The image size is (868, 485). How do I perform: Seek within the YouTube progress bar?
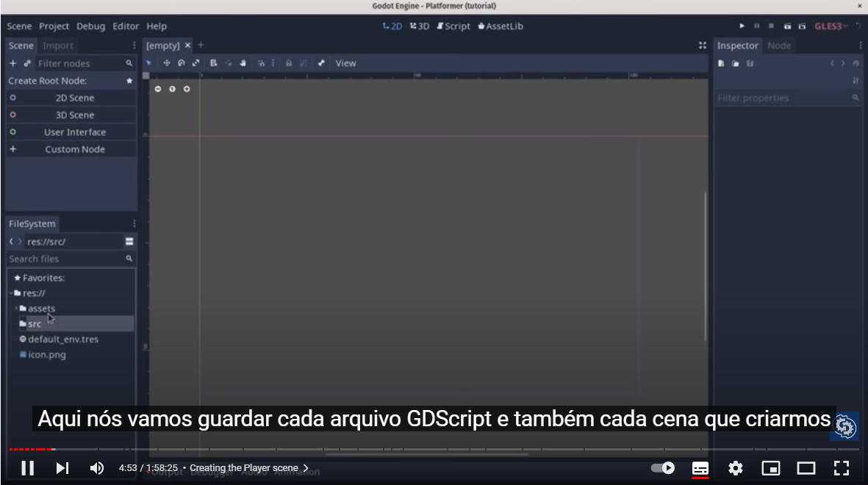pyautogui.click(x=434, y=449)
